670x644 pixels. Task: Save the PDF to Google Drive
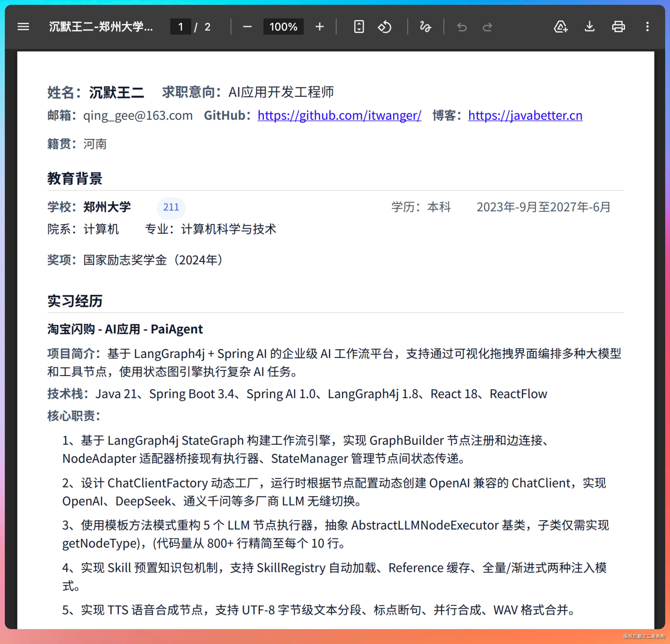point(561,27)
